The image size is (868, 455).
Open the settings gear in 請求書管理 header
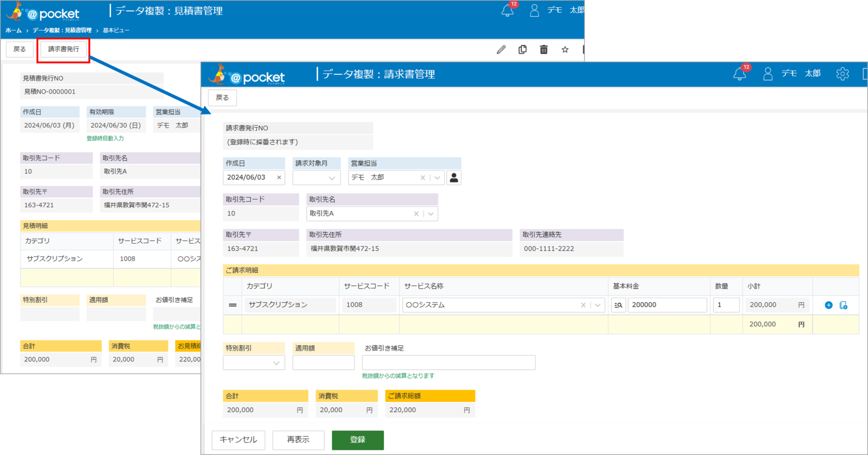point(842,73)
